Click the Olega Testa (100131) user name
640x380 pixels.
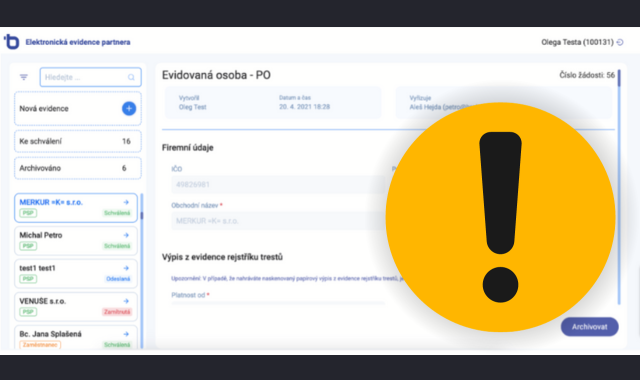click(577, 42)
